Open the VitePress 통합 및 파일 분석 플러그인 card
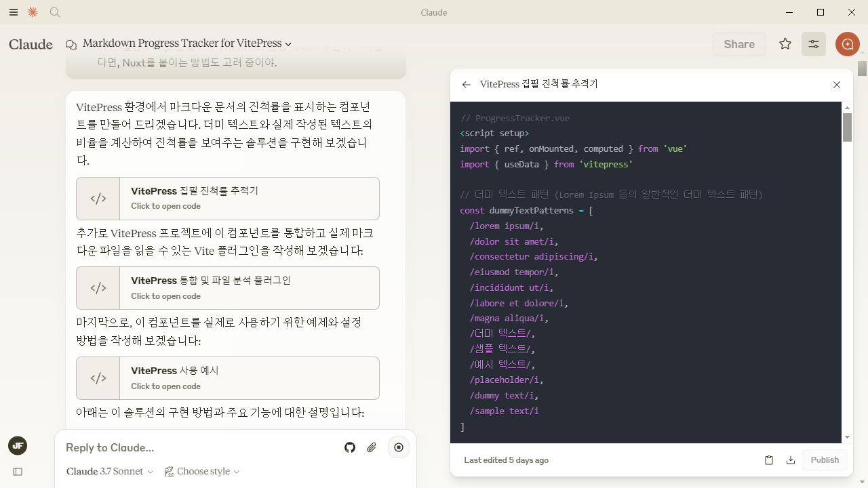The image size is (868, 488). 228,288
